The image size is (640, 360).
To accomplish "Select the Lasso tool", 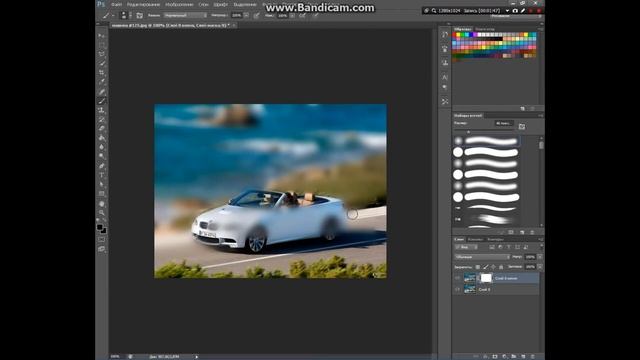I will coord(102,54).
